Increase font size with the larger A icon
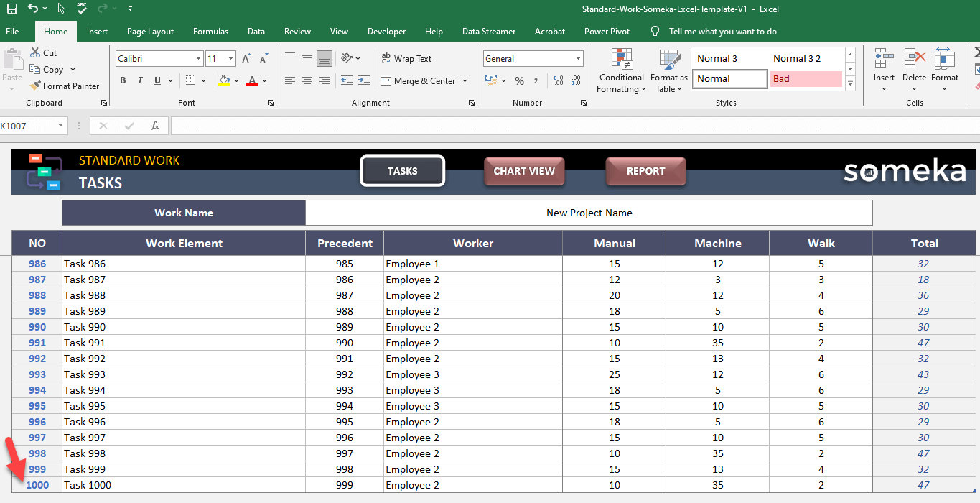 point(246,59)
